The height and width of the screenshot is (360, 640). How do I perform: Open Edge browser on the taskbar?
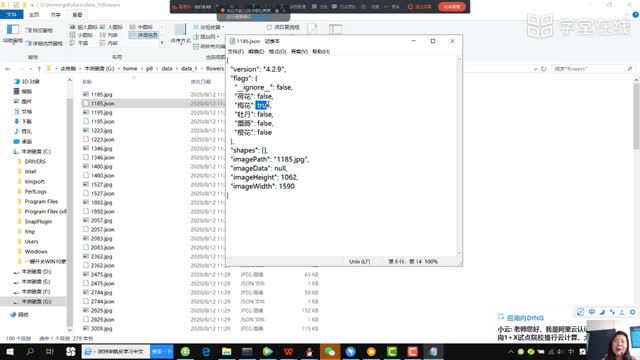click(206, 351)
